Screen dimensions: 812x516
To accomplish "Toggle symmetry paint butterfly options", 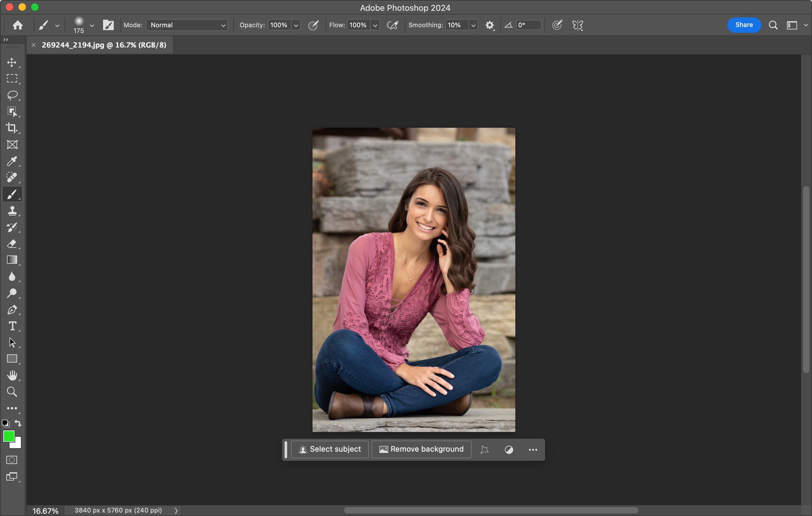I will point(578,25).
